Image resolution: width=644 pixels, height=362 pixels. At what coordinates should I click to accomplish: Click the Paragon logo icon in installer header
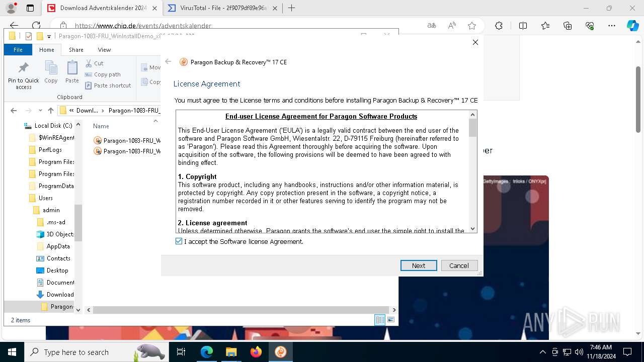tap(184, 62)
